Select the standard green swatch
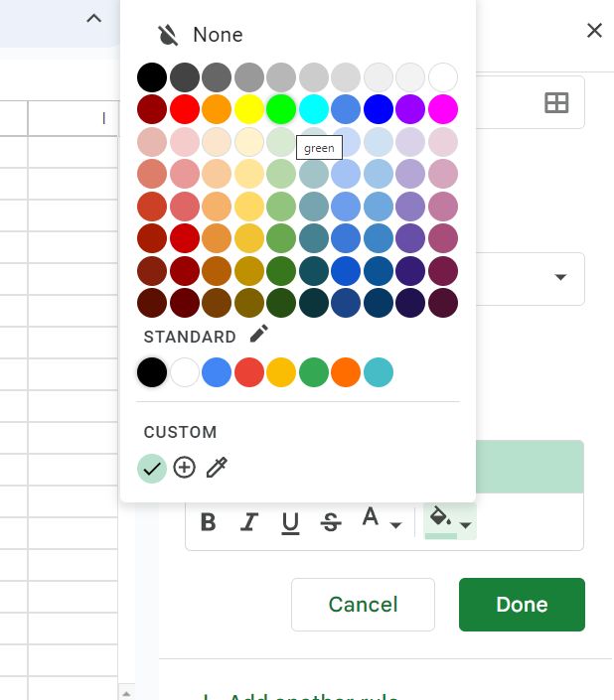This screenshot has height=700, width=614. (314, 372)
